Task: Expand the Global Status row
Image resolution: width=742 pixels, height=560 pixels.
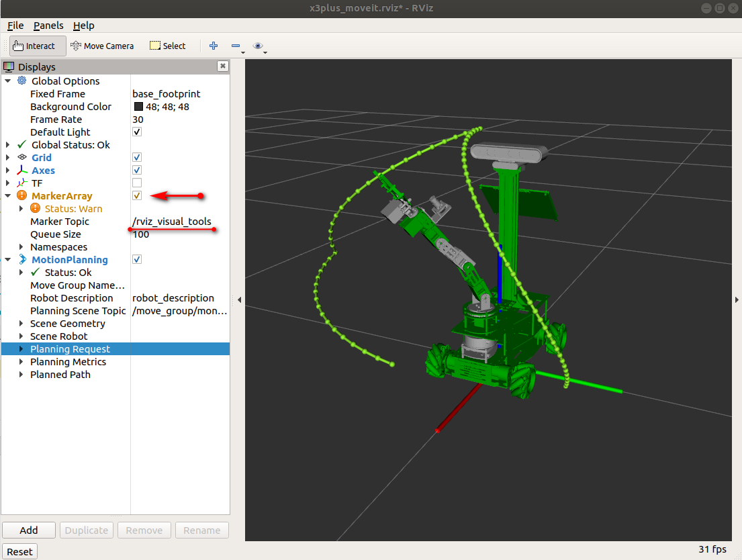Action: pos(7,145)
